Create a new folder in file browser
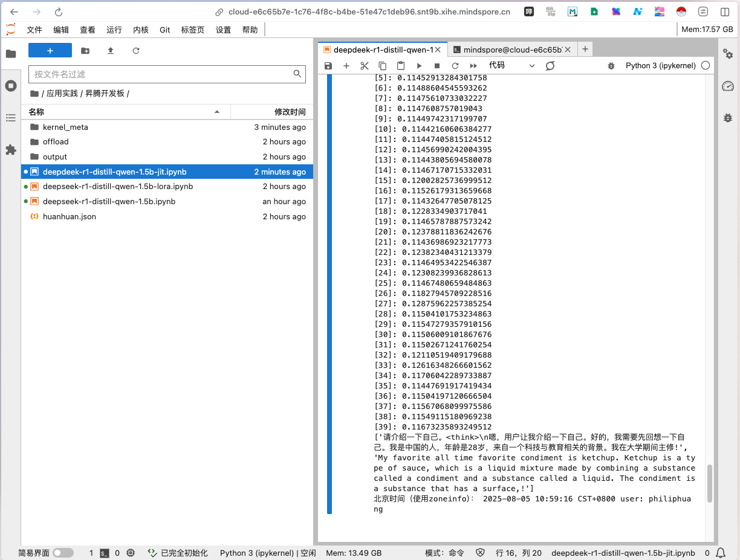 85,51
